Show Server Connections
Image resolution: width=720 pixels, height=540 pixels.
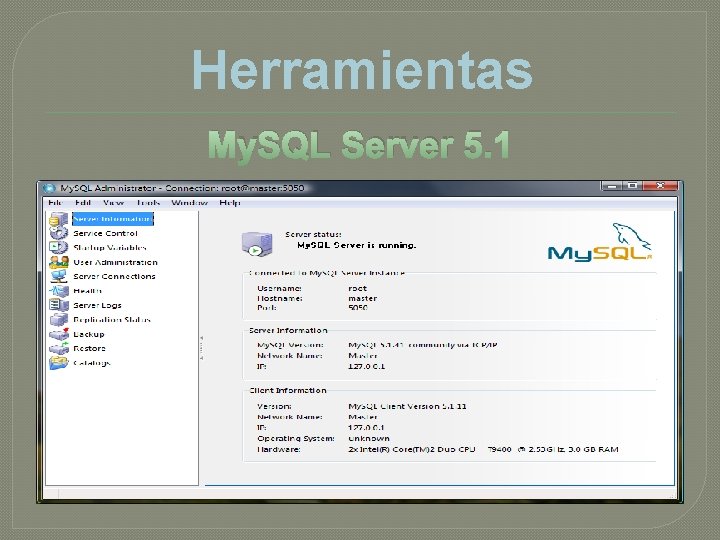point(114,276)
